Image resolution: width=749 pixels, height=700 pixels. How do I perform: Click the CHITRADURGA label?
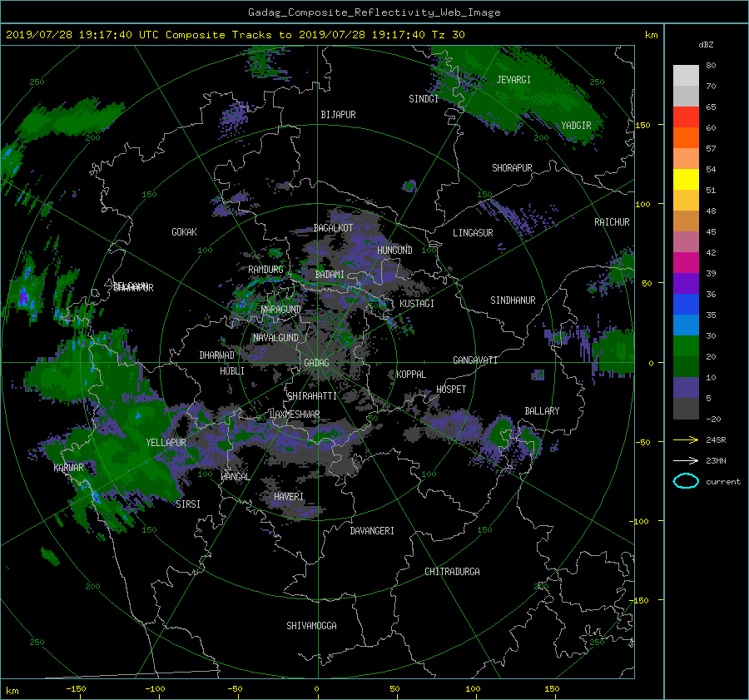coord(453,572)
